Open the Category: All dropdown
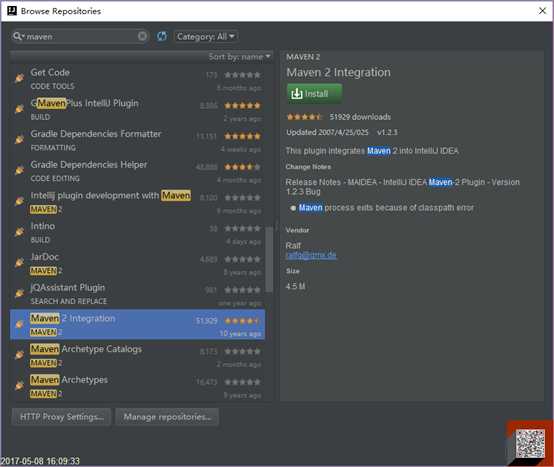This screenshot has width=554, height=467. click(x=206, y=36)
